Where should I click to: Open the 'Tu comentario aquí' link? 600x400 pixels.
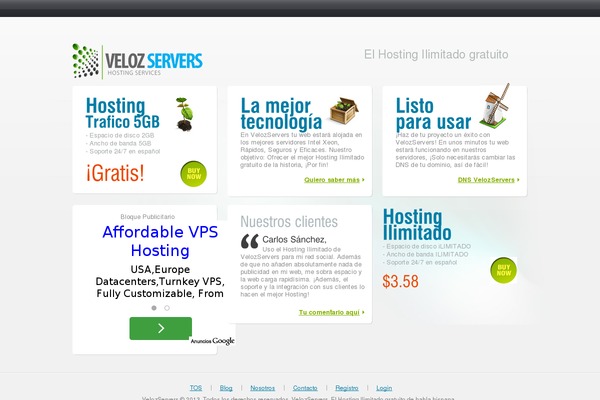click(329, 312)
